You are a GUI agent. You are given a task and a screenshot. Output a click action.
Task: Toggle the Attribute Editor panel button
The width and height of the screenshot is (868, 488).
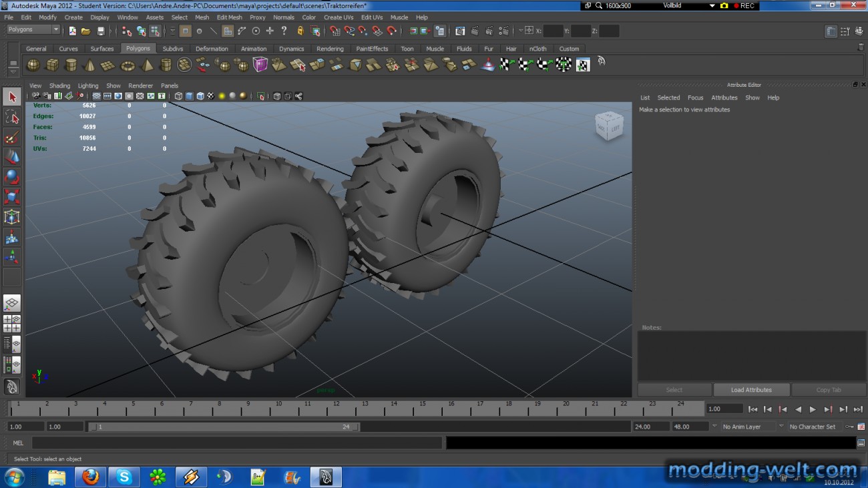[831, 31]
